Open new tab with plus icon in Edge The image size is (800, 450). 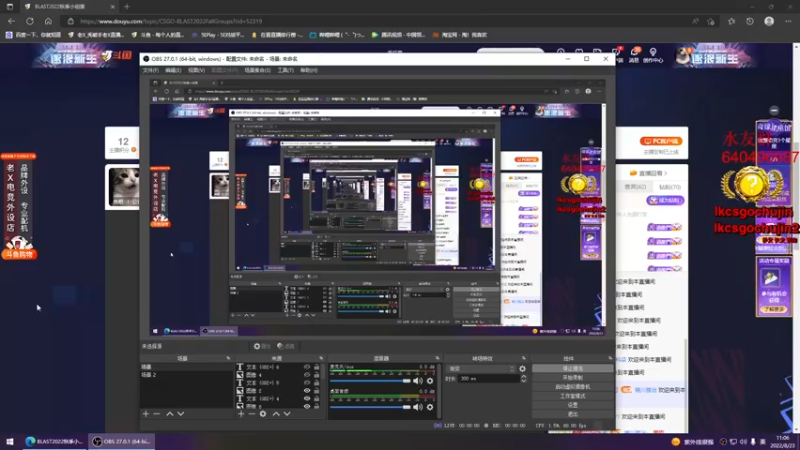pos(127,7)
